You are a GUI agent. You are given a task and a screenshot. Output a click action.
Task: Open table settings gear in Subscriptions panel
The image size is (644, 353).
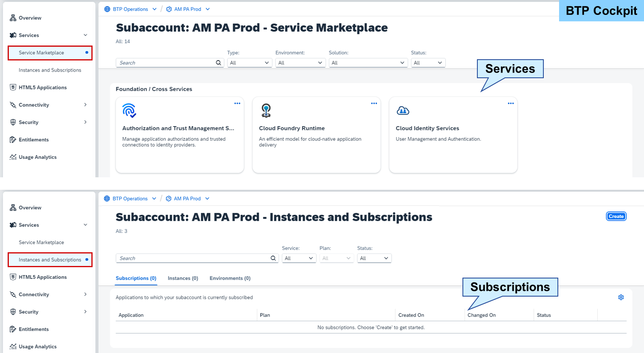coord(621,297)
